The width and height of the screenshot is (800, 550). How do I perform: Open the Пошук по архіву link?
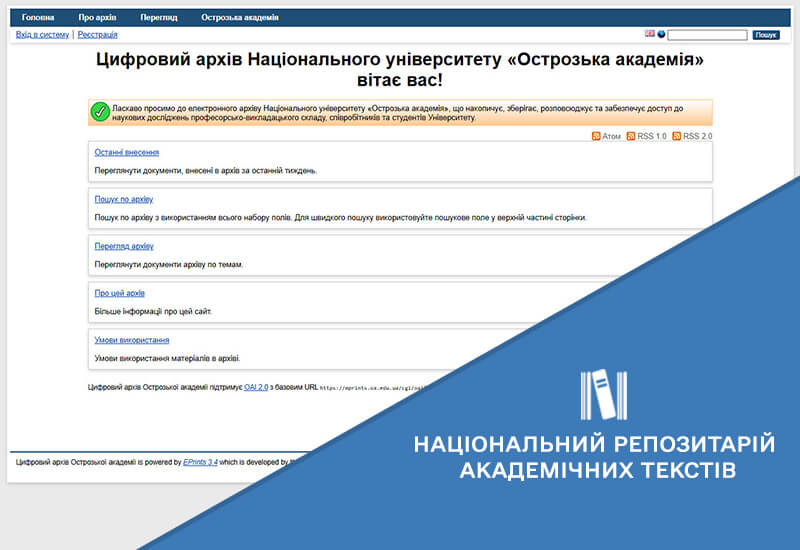click(123, 199)
